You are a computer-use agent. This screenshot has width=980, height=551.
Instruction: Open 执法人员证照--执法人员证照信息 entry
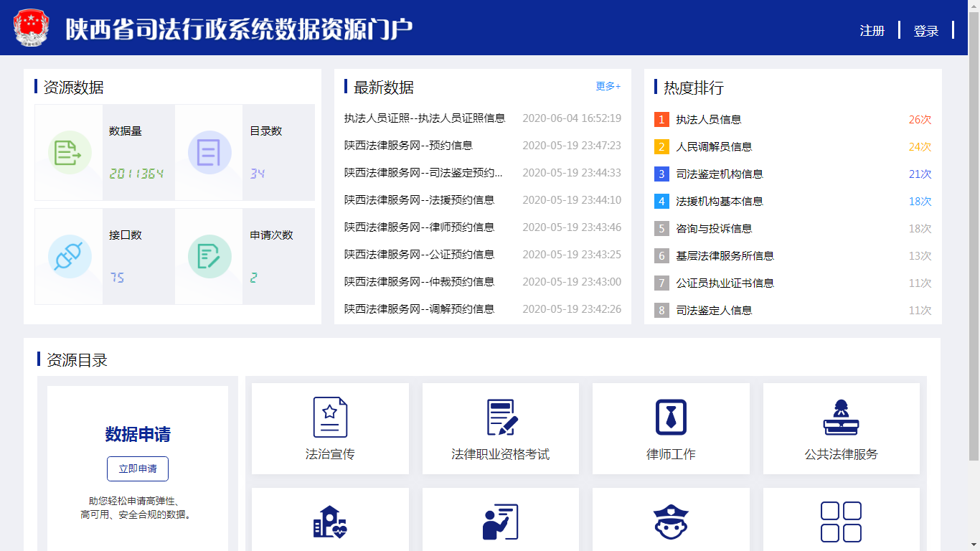pos(425,118)
